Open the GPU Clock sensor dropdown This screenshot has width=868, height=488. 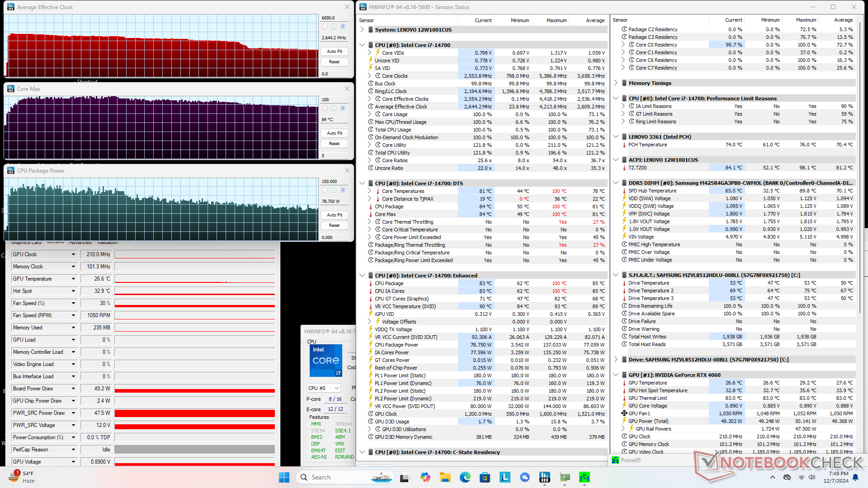[73, 254]
